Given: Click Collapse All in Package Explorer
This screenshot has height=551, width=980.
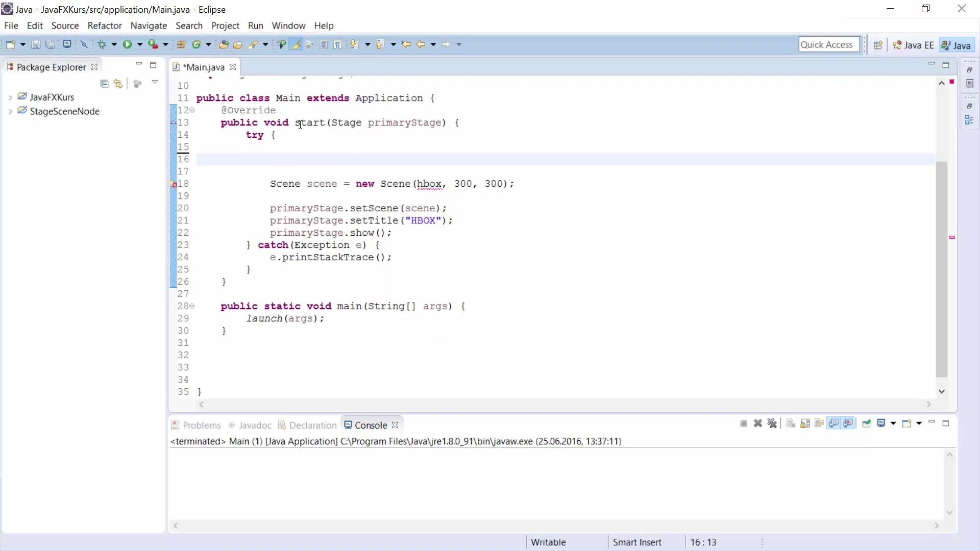Looking at the screenshot, I should click(x=104, y=84).
